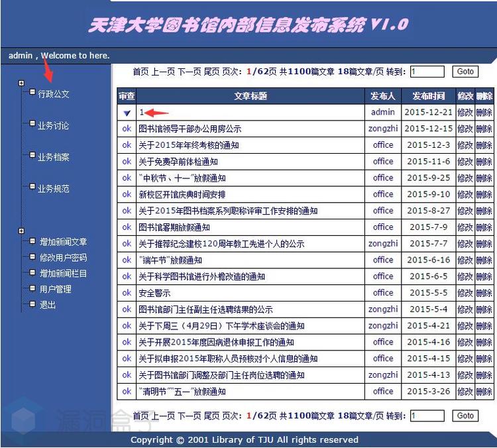
Task: Open 增加新闻栏目 in the sidebar menu
Action: point(63,274)
